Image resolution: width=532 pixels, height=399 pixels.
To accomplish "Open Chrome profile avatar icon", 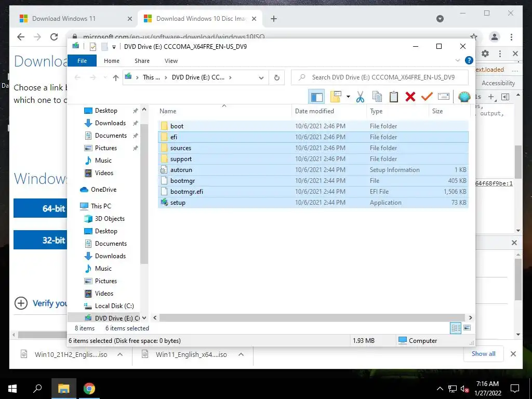I will [495, 37].
